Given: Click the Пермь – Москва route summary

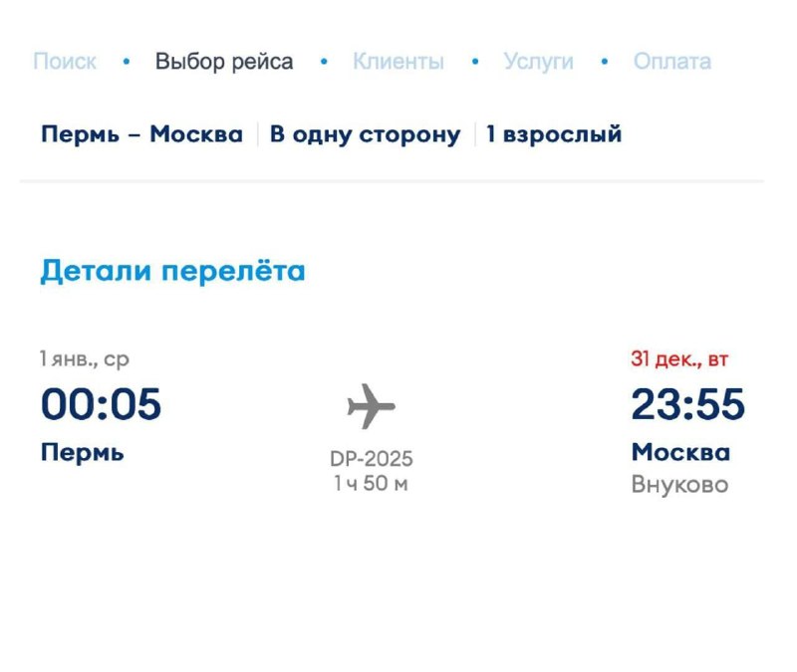Looking at the screenshot, I should click(141, 134).
